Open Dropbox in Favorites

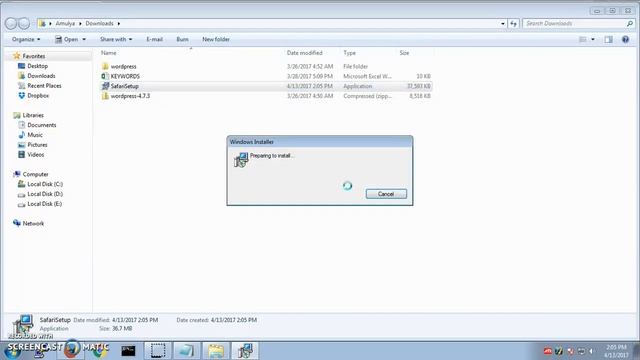[x=38, y=96]
